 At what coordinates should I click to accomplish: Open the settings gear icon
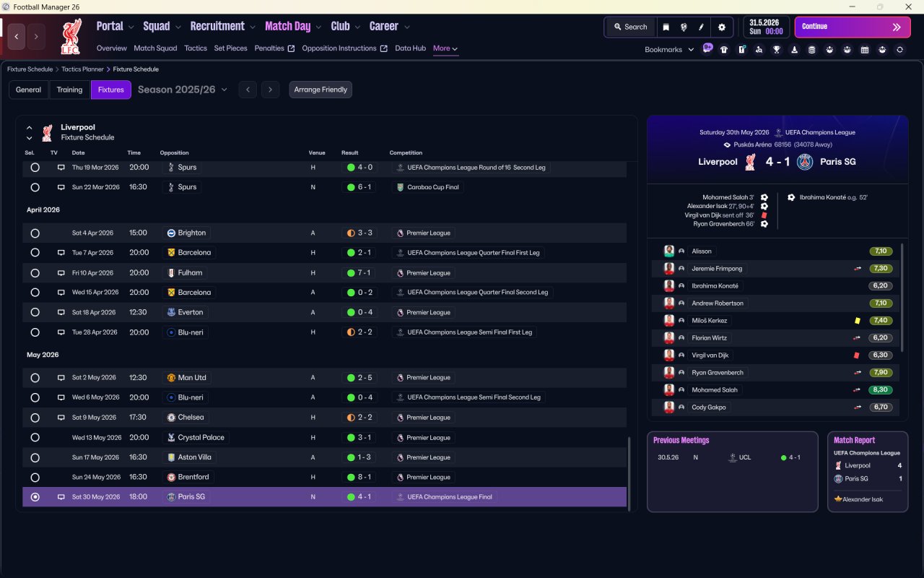[x=721, y=27]
